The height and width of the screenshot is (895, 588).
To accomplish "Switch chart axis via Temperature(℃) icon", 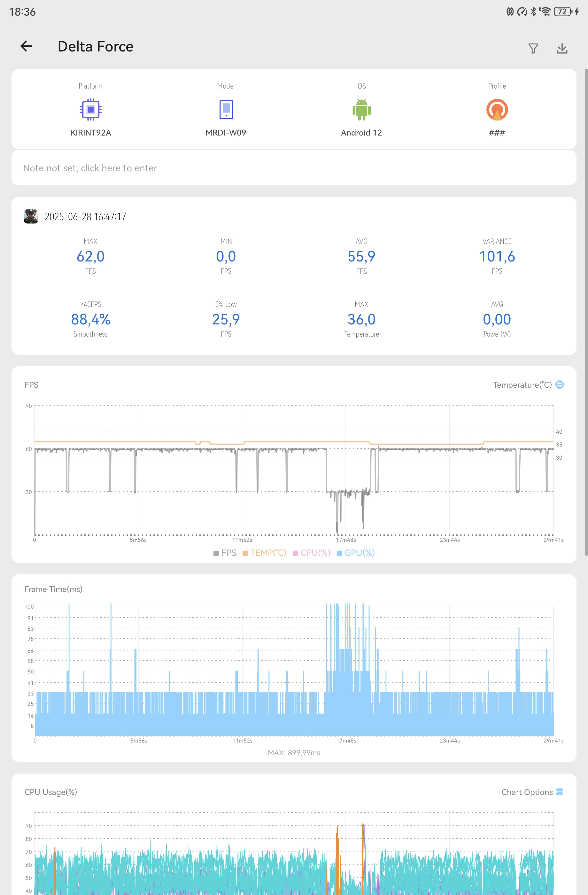I will coord(560,385).
